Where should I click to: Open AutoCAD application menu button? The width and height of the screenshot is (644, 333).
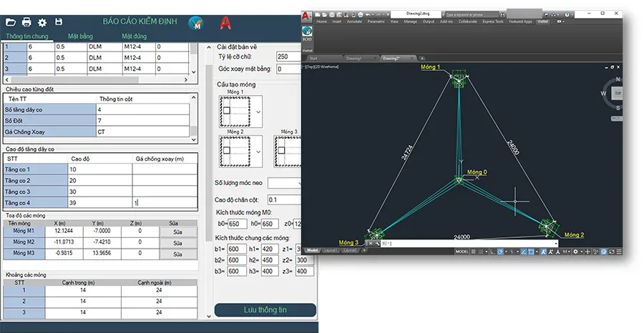(306, 16)
